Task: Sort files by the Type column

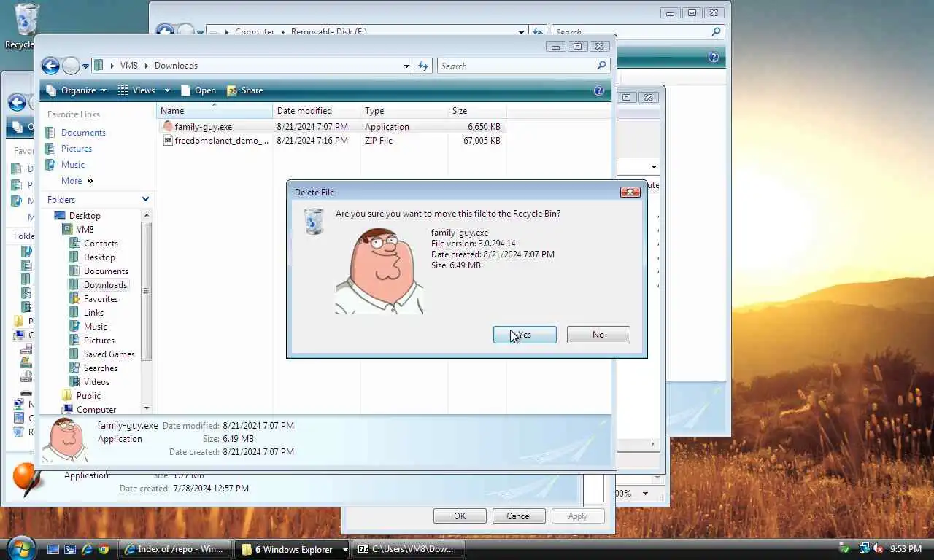Action: pyautogui.click(x=404, y=111)
